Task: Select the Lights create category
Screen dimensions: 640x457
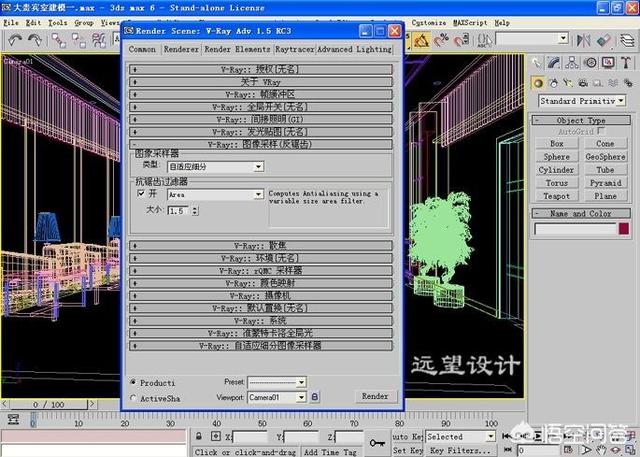Action: tap(568, 83)
